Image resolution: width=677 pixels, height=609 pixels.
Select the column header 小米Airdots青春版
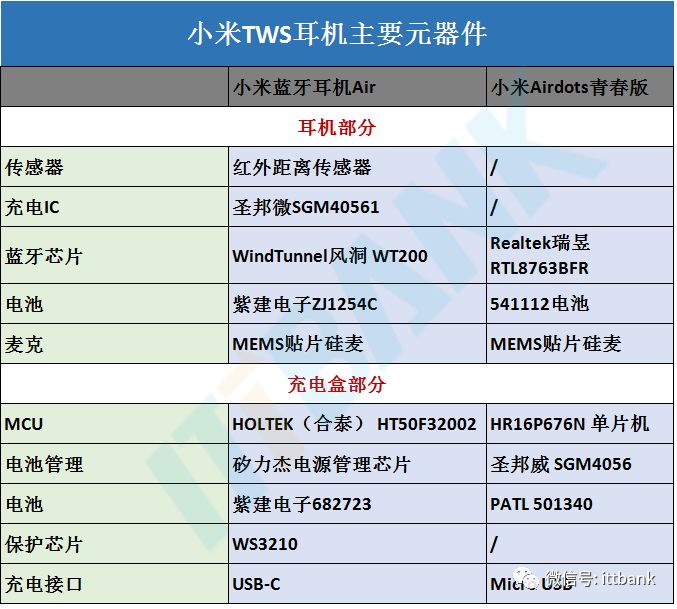point(579,87)
